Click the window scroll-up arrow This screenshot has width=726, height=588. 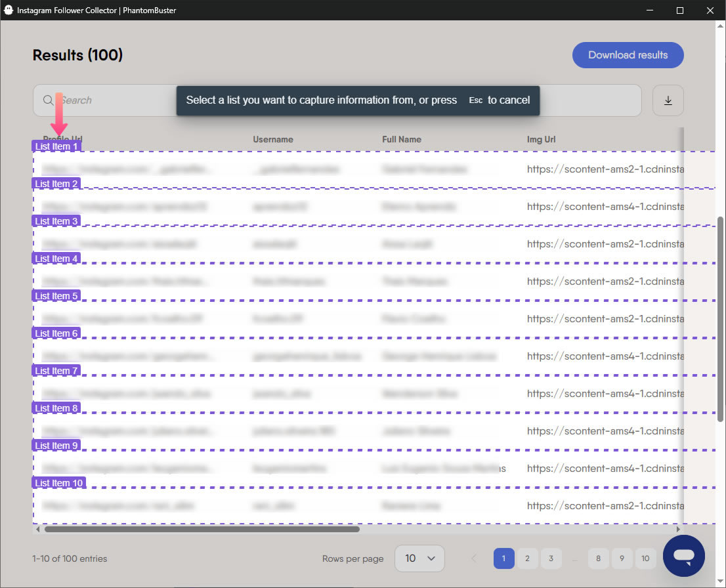(721, 26)
